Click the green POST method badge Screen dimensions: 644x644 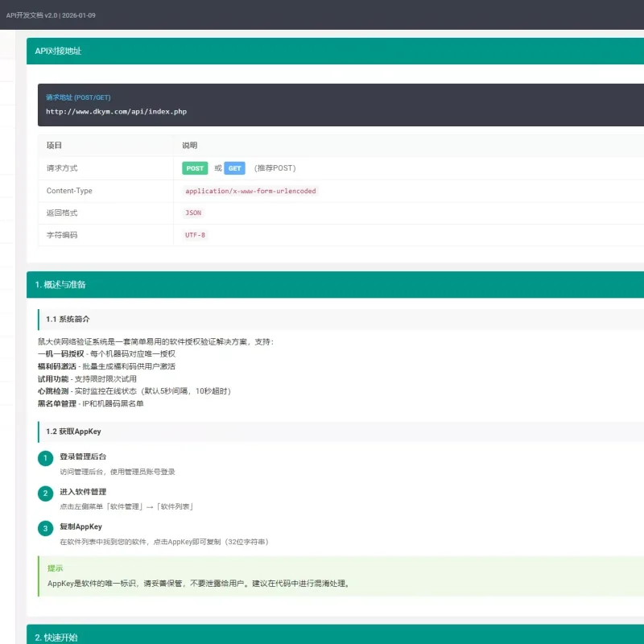click(x=195, y=168)
